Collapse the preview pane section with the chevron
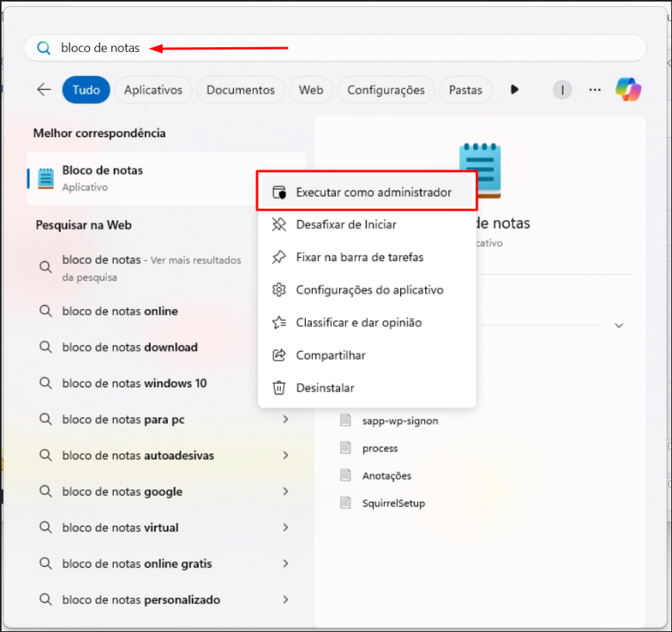The image size is (672, 632). (619, 325)
